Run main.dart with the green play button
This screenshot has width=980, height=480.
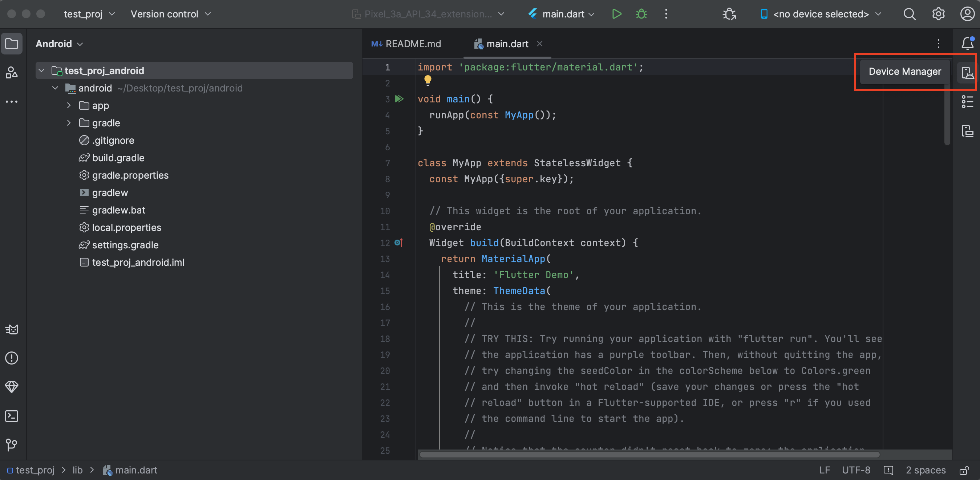point(616,14)
